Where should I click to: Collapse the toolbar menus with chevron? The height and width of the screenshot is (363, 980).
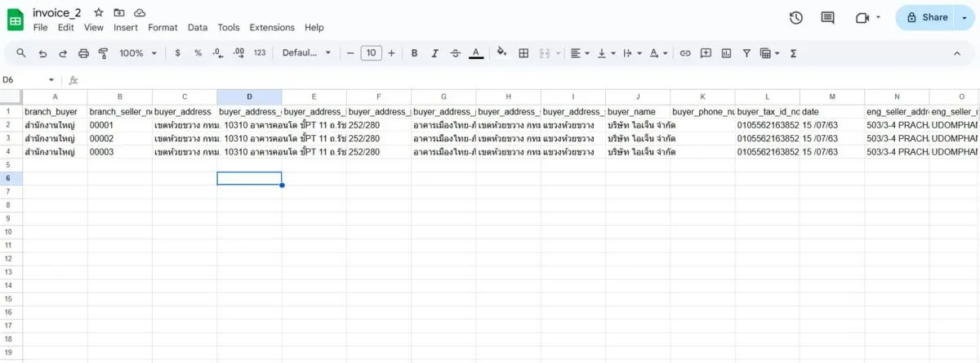[x=957, y=53]
